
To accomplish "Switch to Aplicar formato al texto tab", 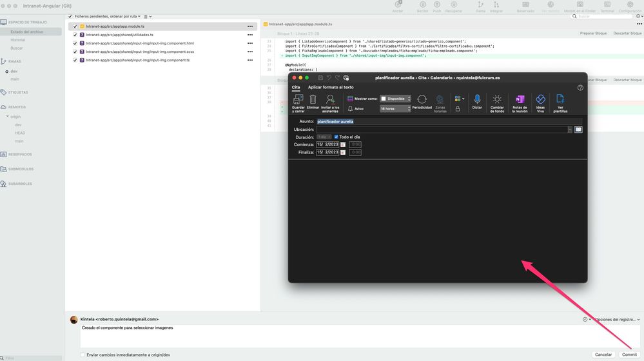I will [x=331, y=88].
